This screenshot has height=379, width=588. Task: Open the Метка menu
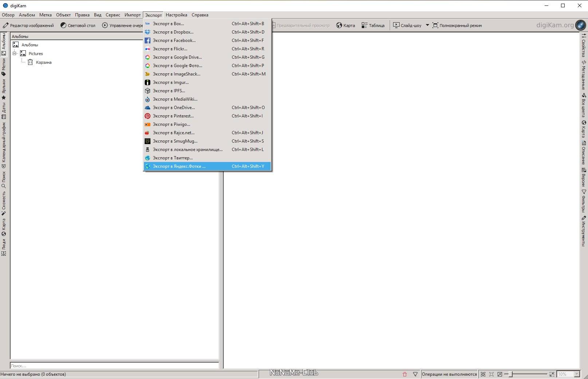coord(46,15)
